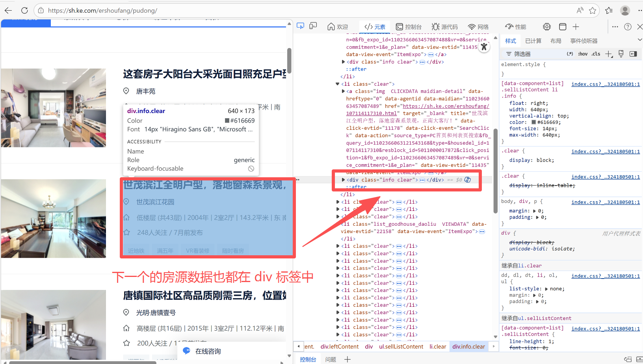The image size is (643, 364).
Task: Select div.leftContent in the breadcrumb
Action: (x=340, y=347)
